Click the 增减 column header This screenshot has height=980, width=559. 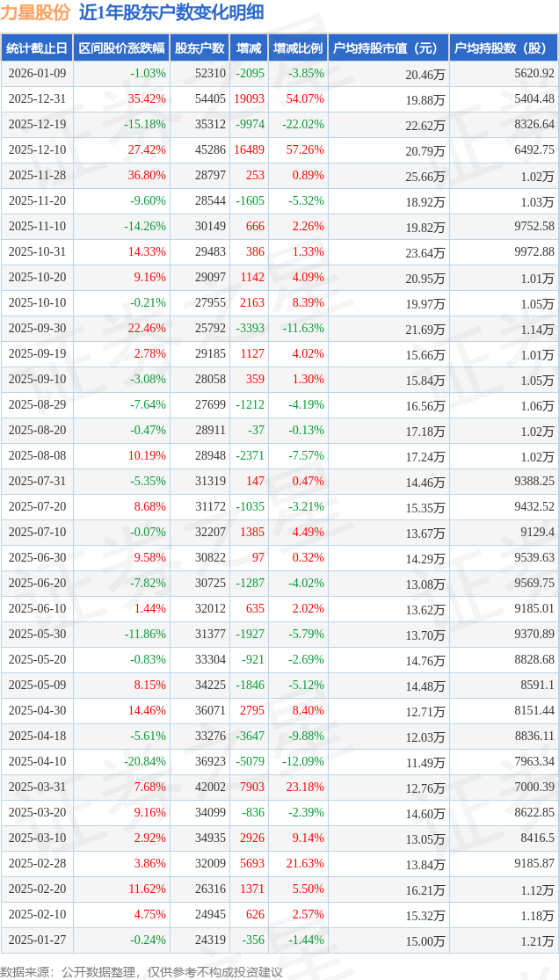[x=249, y=48]
